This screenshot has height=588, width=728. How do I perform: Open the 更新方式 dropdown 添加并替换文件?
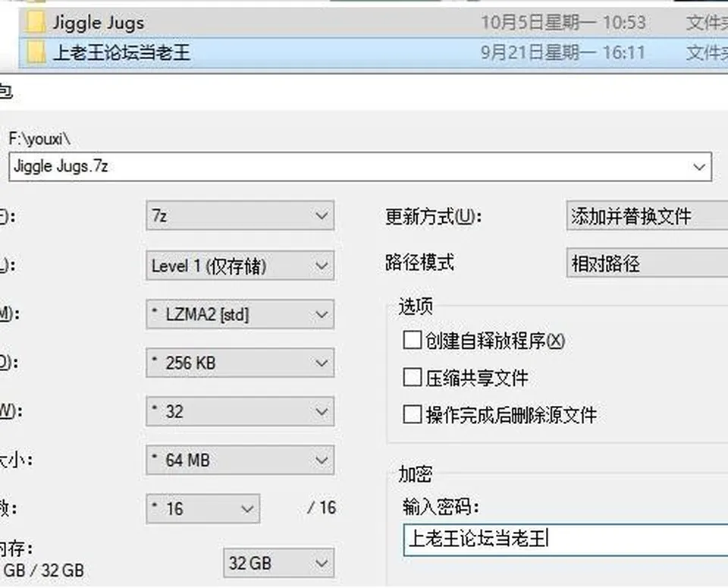tap(647, 215)
